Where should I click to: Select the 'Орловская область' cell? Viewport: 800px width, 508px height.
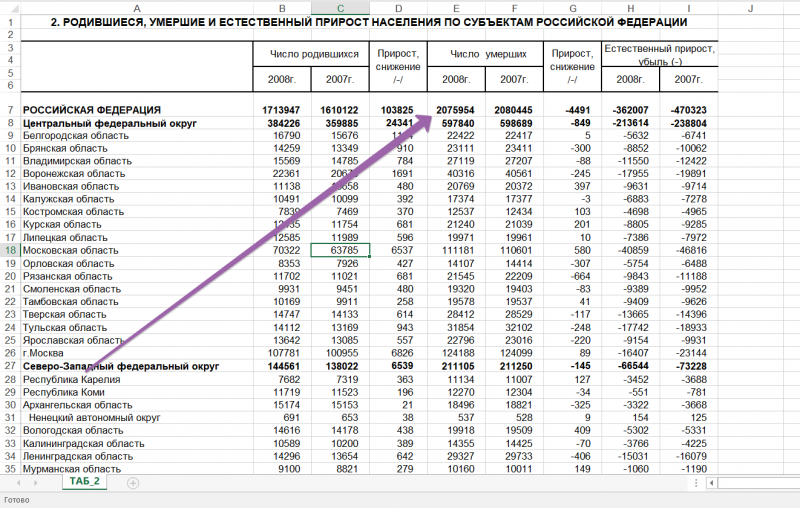click(137, 264)
